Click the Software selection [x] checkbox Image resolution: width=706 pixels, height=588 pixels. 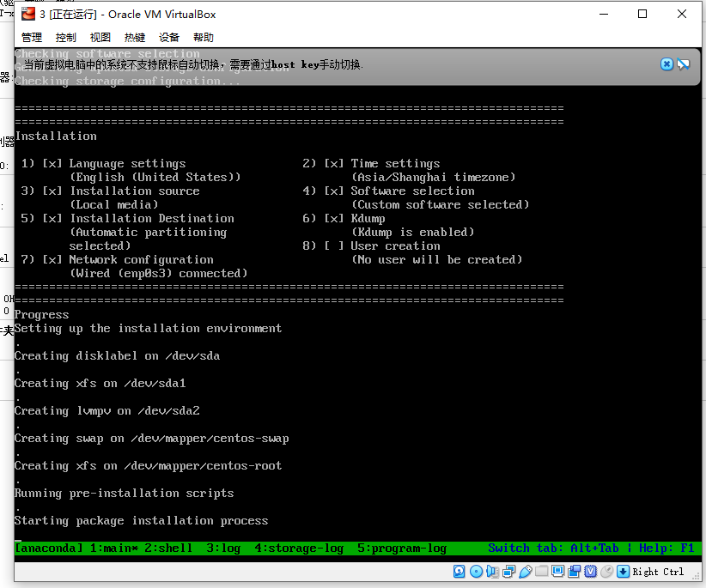tap(334, 191)
